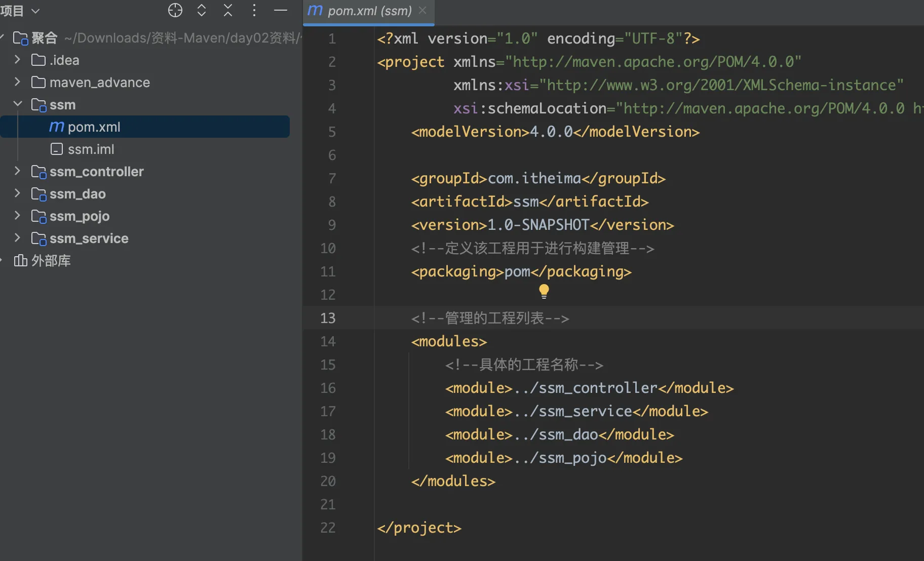Click line number 22 in the gutter
Viewport: 924px width, 561px height.
point(328,528)
